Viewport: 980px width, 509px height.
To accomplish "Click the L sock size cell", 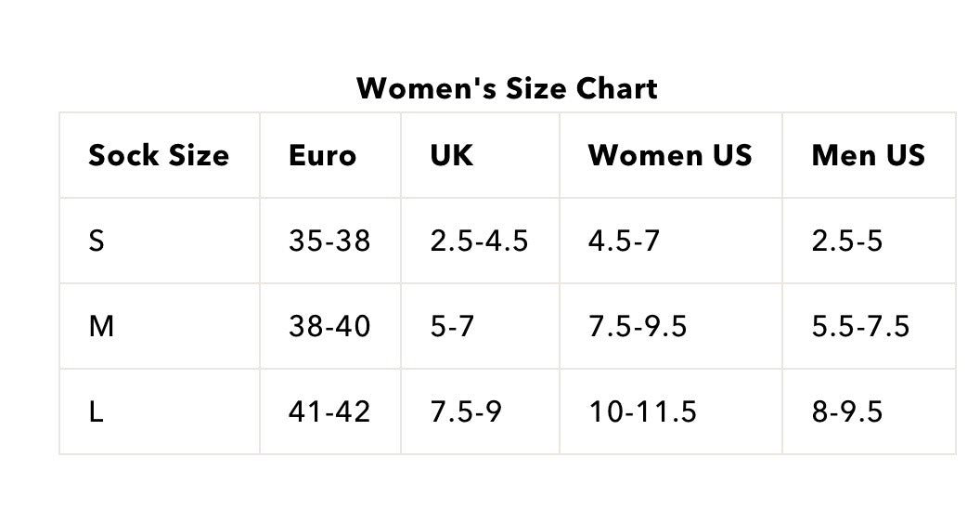I will click(x=96, y=411).
